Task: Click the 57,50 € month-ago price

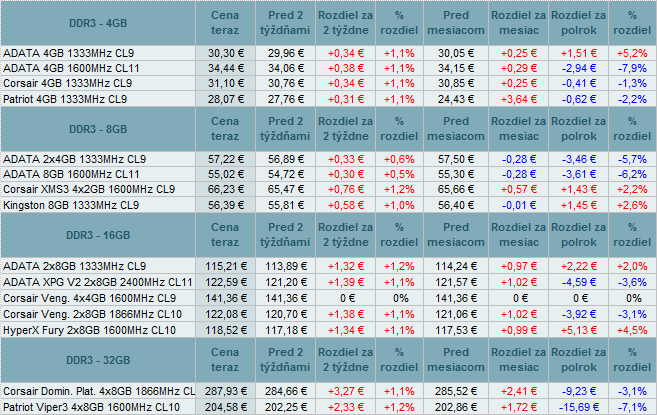Action: (456, 159)
